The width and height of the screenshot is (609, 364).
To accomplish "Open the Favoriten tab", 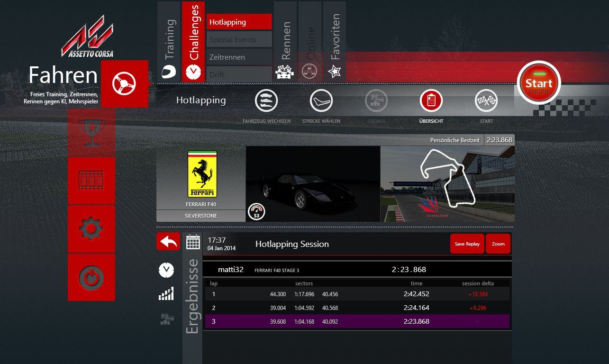I will (335, 41).
